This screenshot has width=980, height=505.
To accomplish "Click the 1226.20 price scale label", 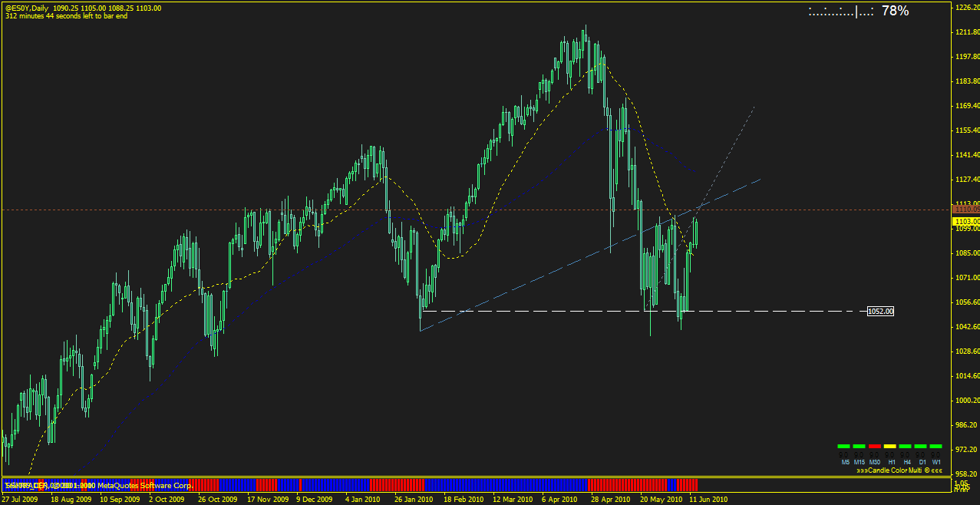I will [x=965, y=8].
